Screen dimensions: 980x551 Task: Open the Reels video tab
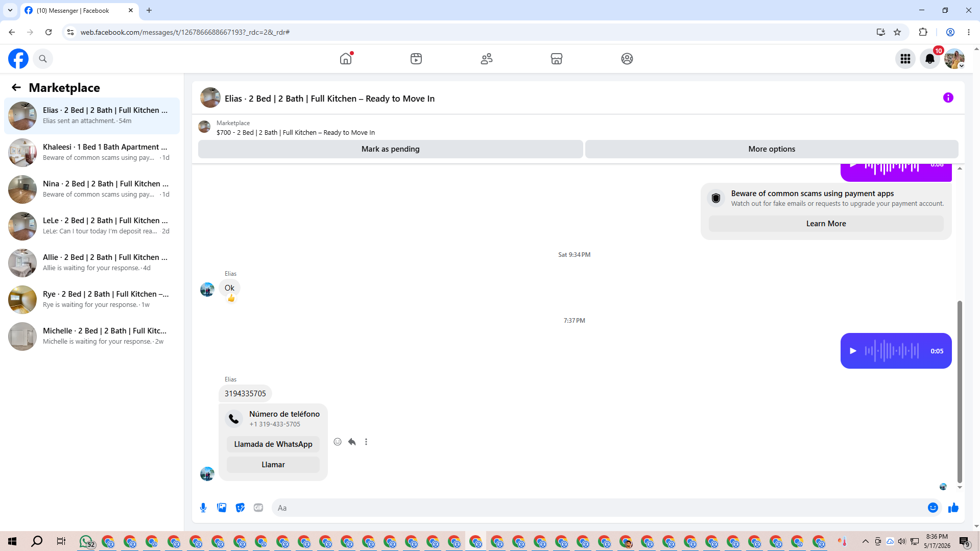416,59
